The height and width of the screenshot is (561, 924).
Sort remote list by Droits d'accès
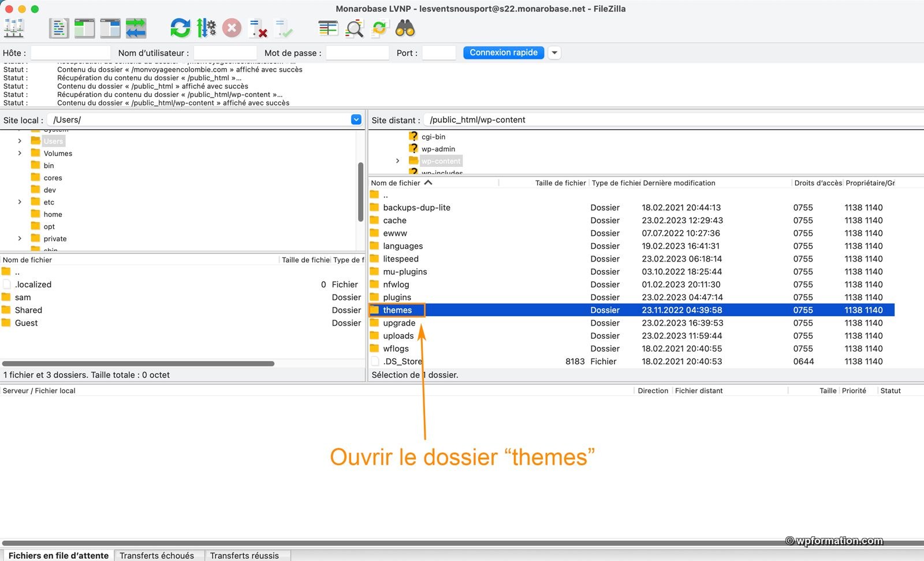tap(818, 183)
